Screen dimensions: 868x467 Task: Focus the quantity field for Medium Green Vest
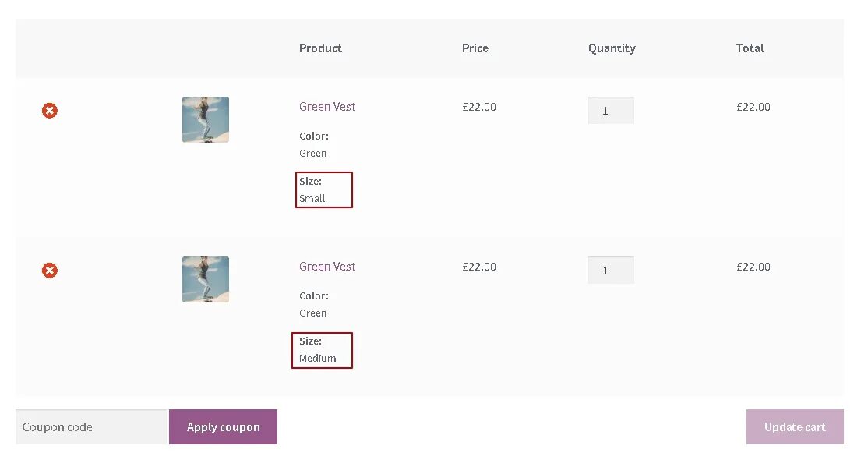[611, 271]
